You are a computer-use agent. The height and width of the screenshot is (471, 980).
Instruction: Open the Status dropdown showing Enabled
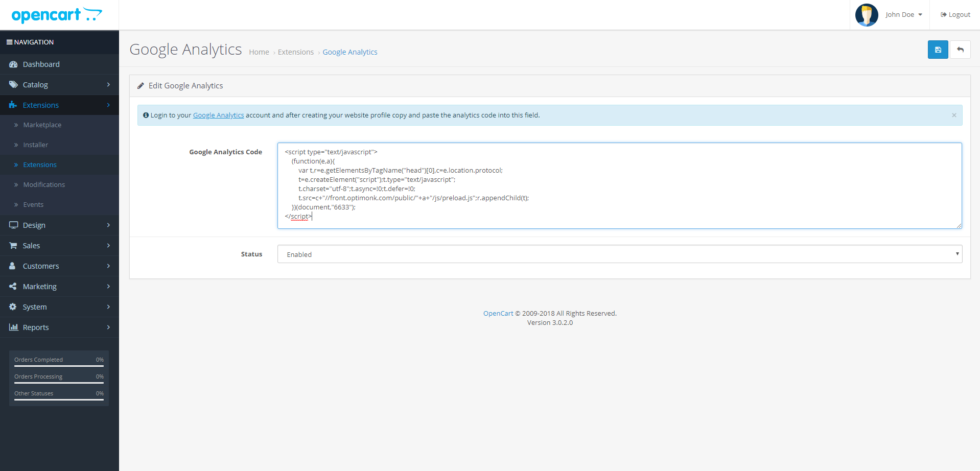tap(620, 254)
